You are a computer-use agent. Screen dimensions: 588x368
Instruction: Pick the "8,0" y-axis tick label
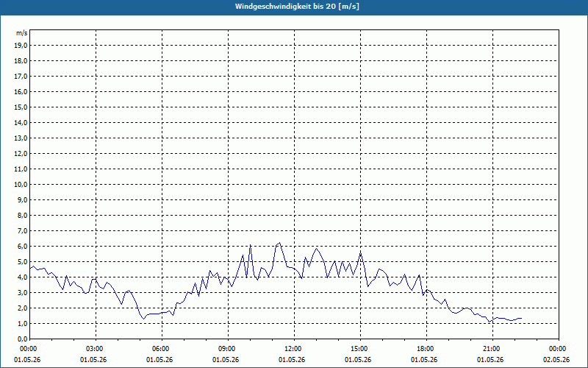(22, 215)
